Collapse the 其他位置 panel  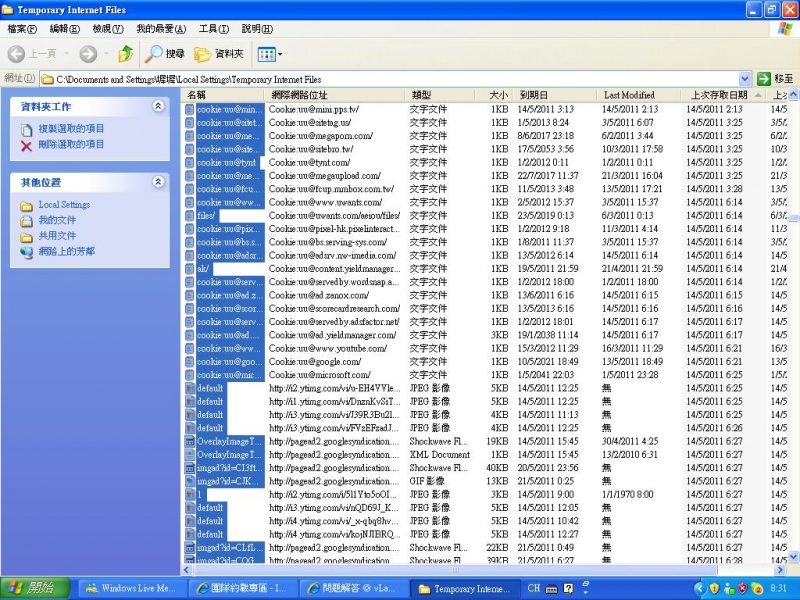coord(158,182)
